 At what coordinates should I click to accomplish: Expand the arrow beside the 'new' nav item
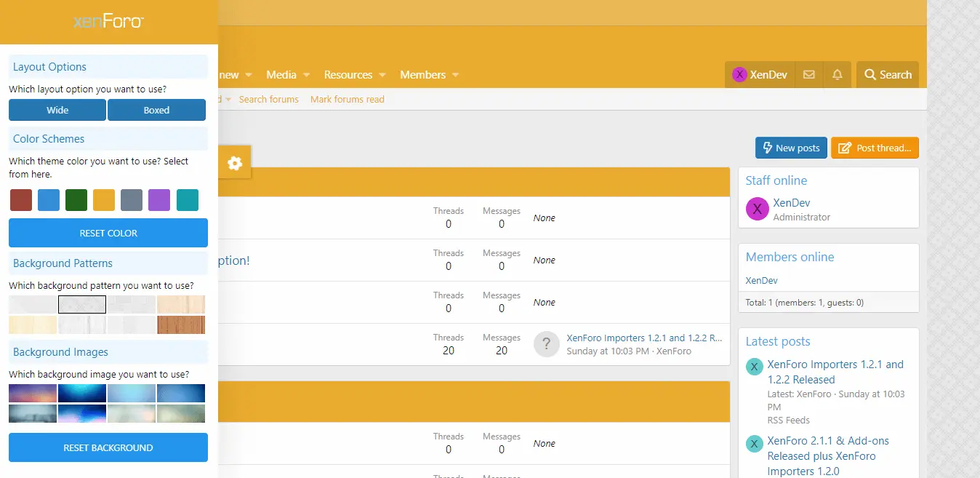coord(249,75)
